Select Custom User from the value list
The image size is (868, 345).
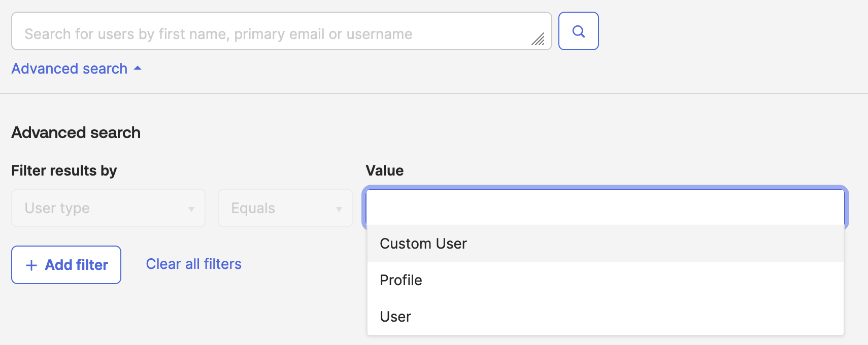point(423,244)
